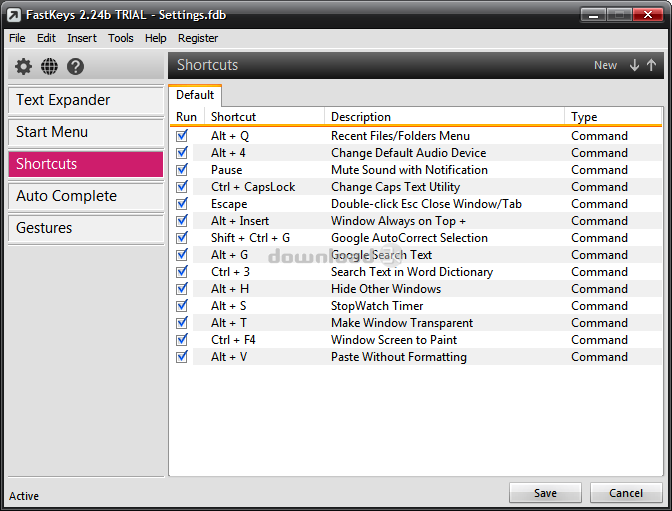Toggle Ctrl + CapsLock run checkbox
This screenshot has width=672, height=511.
[x=182, y=187]
